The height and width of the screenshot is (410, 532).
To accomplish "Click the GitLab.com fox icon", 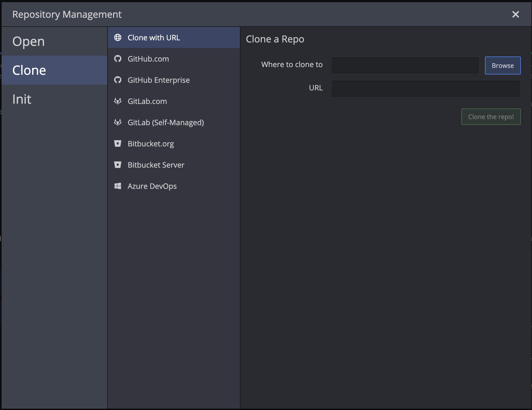I will tap(118, 101).
